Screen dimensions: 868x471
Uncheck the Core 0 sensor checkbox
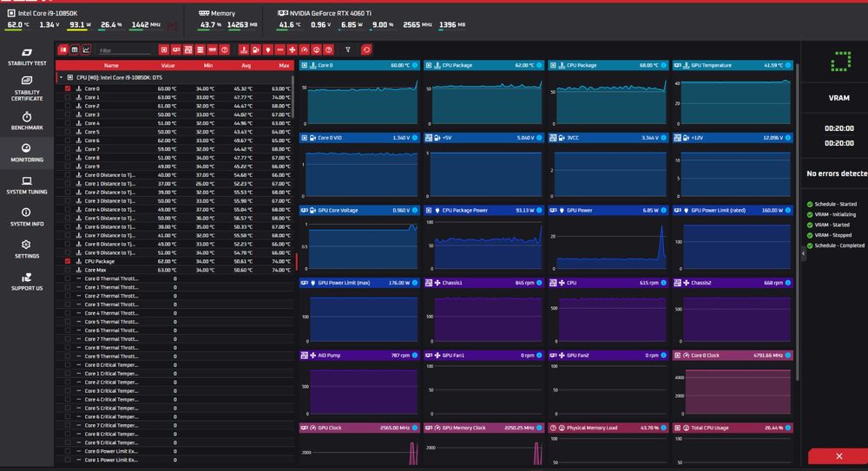(x=68, y=88)
